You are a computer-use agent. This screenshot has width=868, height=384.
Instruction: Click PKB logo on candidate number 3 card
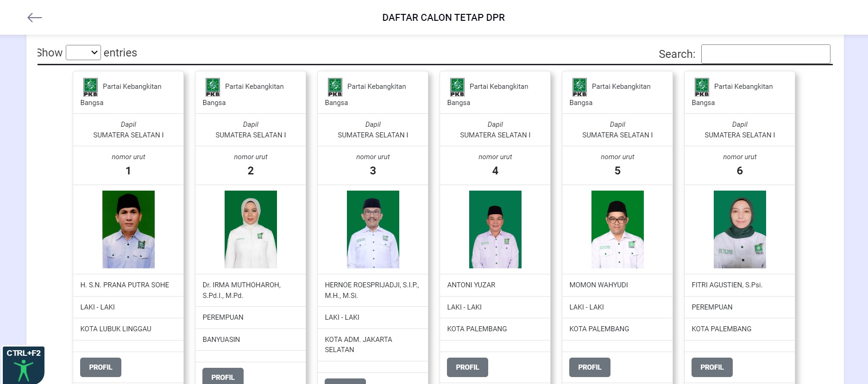point(335,87)
